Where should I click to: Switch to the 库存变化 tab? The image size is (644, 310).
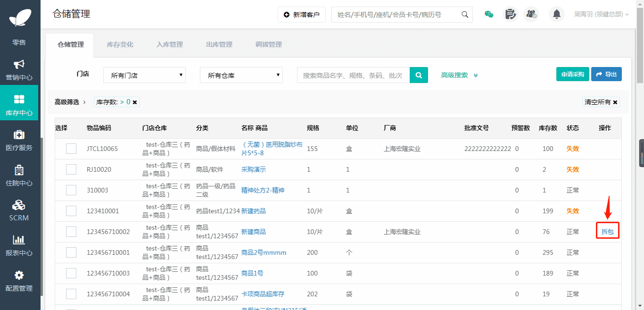coord(120,45)
